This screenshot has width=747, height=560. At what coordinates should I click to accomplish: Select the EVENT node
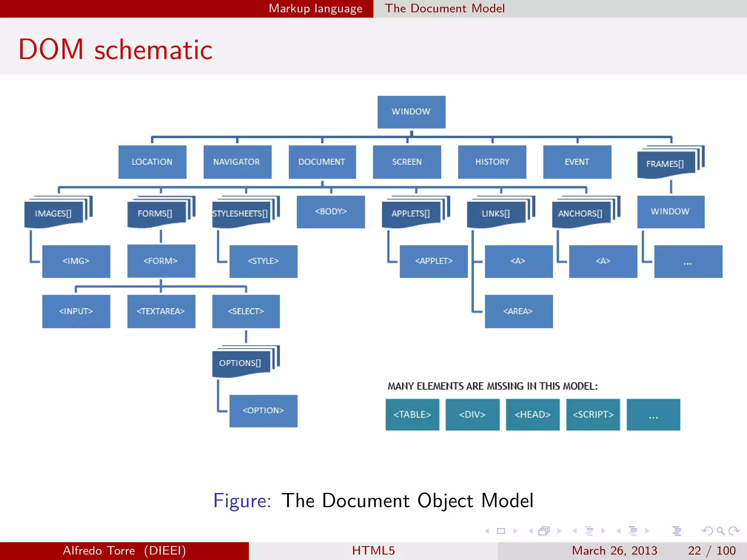pos(577,162)
